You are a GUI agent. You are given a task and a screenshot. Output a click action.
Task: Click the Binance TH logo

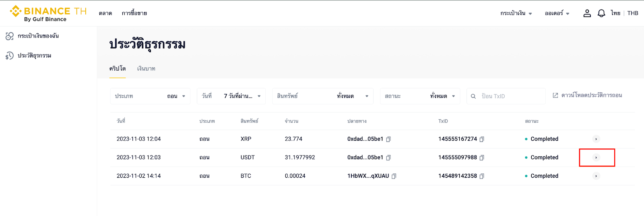coord(48,13)
